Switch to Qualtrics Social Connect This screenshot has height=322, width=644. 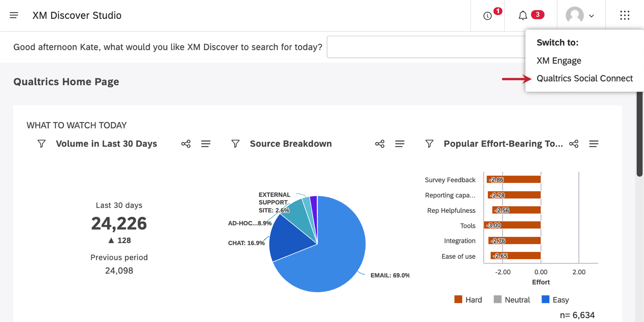585,78
